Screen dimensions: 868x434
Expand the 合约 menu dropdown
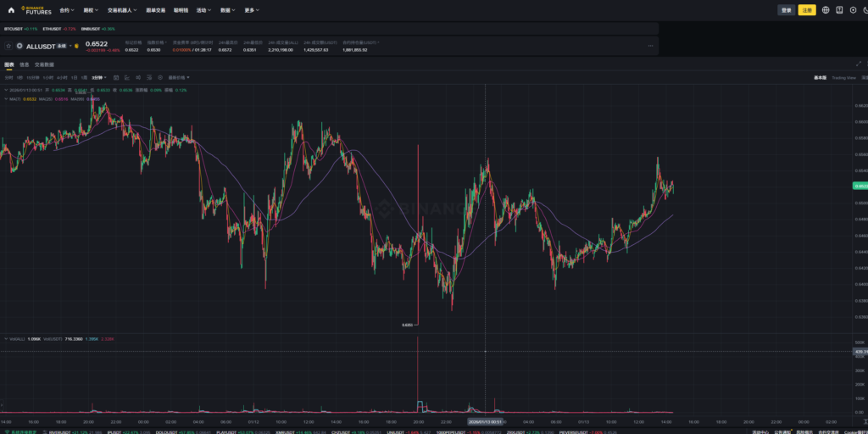tap(67, 10)
